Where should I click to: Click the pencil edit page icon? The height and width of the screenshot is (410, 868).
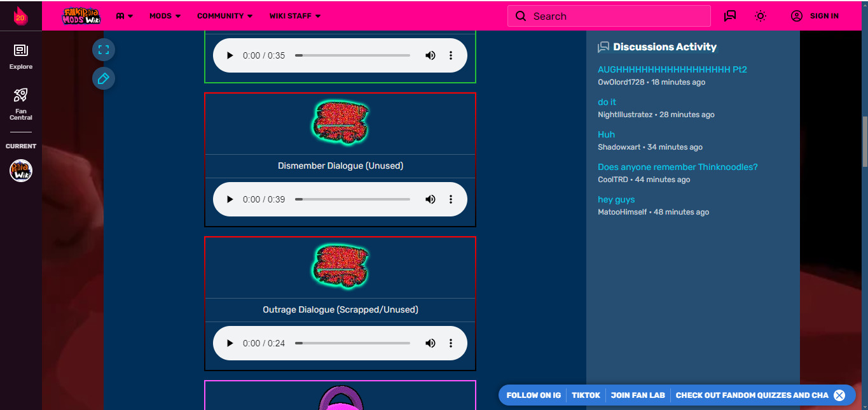click(x=104, y=78)
